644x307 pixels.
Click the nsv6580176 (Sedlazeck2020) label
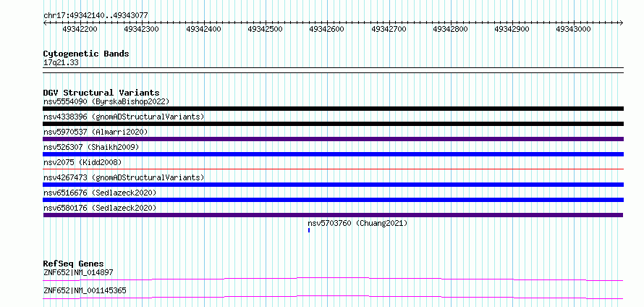(x=100, y=208)
